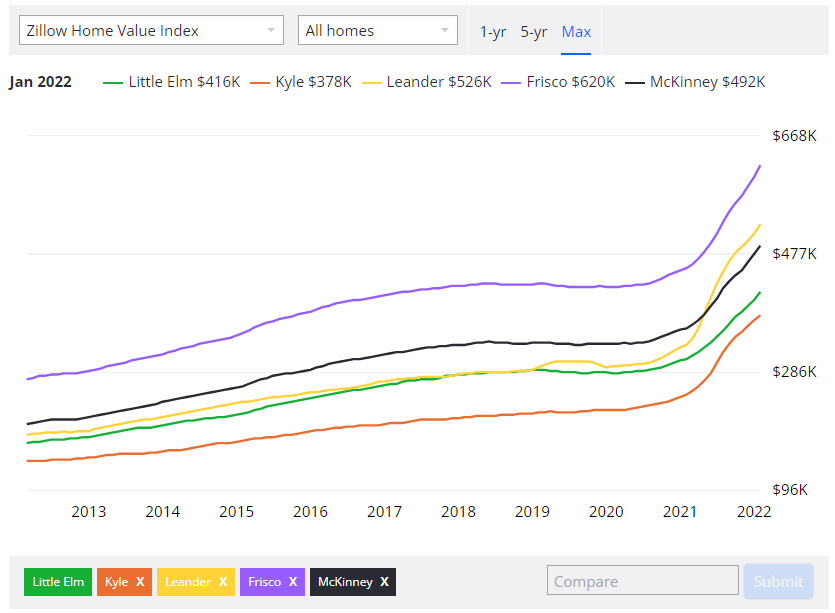Open the All homes dropdown

[378, 30]
